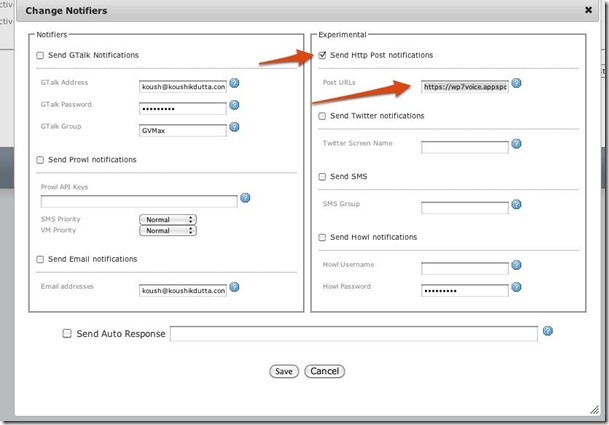This screenshot has height=425, width=609.
Task: Open help for SMS Group
Action: (516, 204)
